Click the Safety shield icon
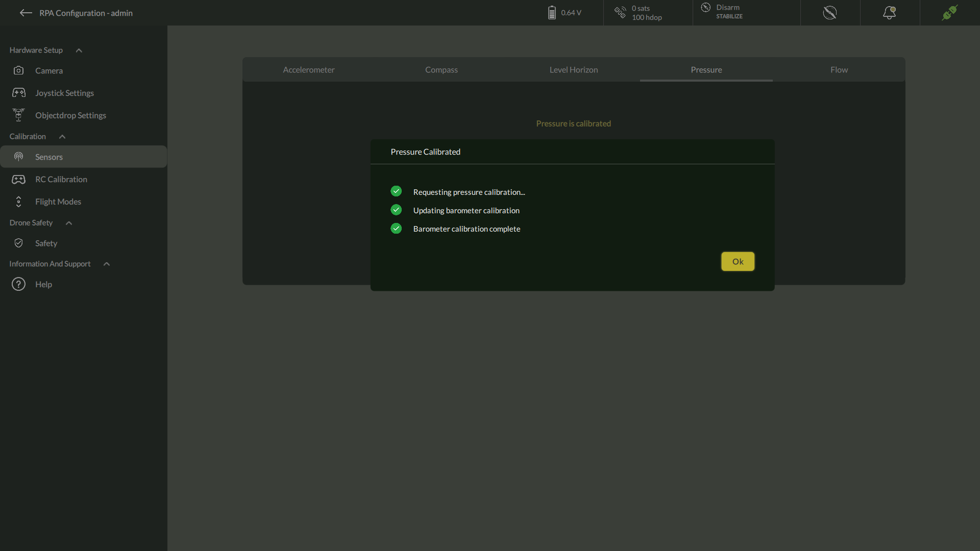Viewport: 980px width, 551px height. 18,243
